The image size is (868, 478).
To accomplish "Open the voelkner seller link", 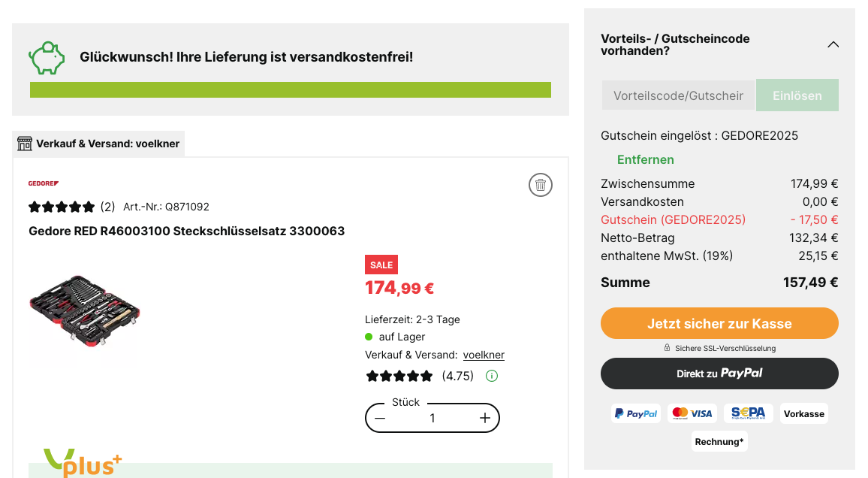I will pos(484,355).
